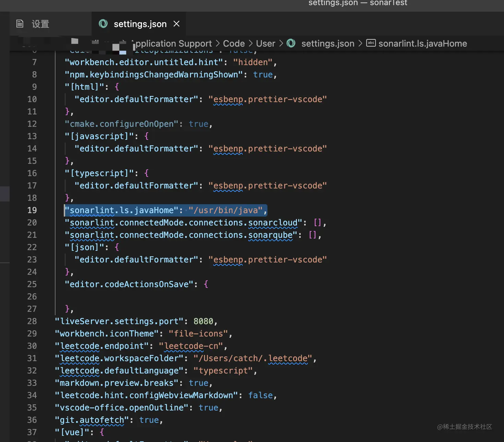504x442 pixels.
Task: Click "npm.keybindingsChangedWarningShown" setting key
Action: tap(154, 75)
